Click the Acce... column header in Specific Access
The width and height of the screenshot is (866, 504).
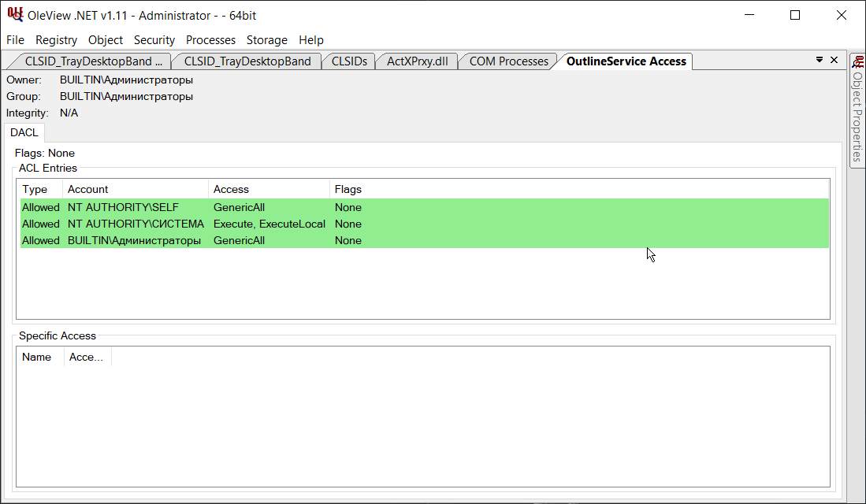coord(87,358)
